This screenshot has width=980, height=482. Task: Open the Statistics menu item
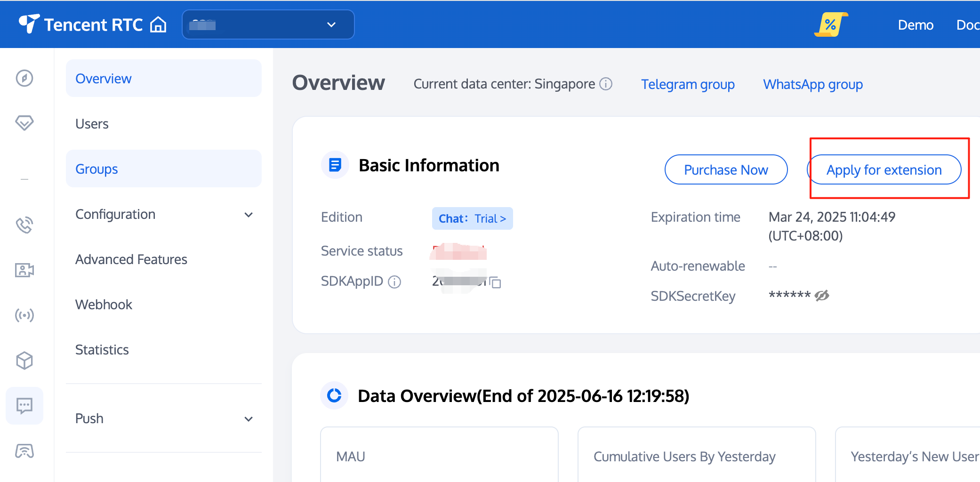(x=102, y=350)
